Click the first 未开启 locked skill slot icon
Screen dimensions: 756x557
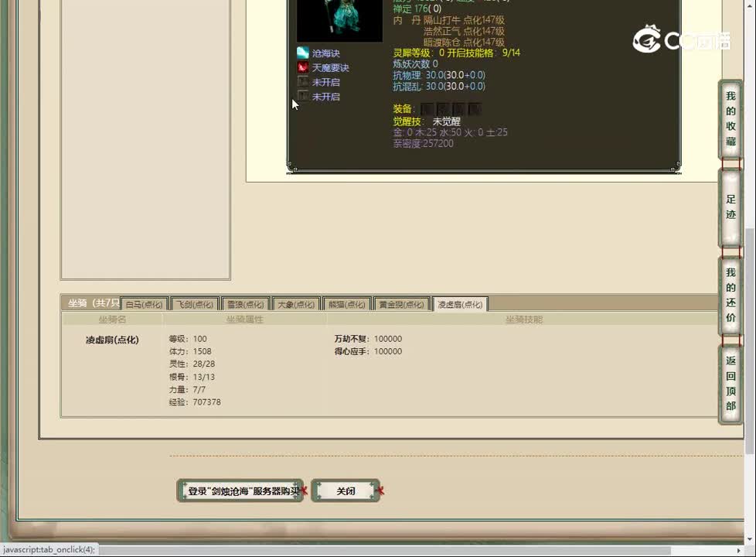pos(303,81)
